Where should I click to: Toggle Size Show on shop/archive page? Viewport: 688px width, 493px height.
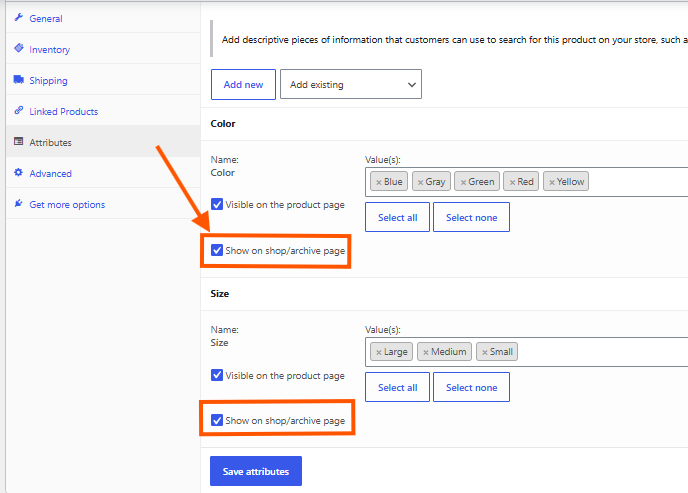click(217, 420)
